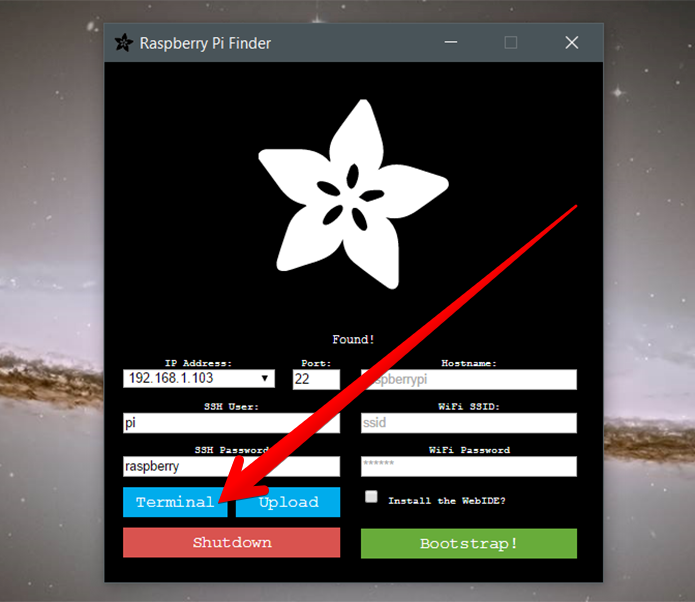The width and height of the screenshot is (695, 602).
Task: Click the red Shutdown button
Action: [x=231, y=542]
